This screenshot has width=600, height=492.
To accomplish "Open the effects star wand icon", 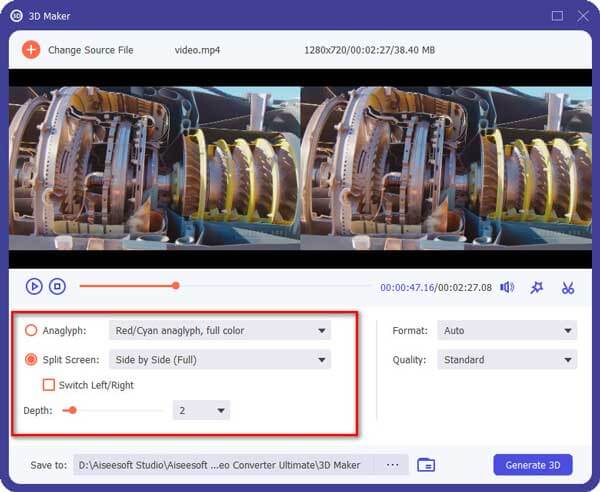I will 537,287.
